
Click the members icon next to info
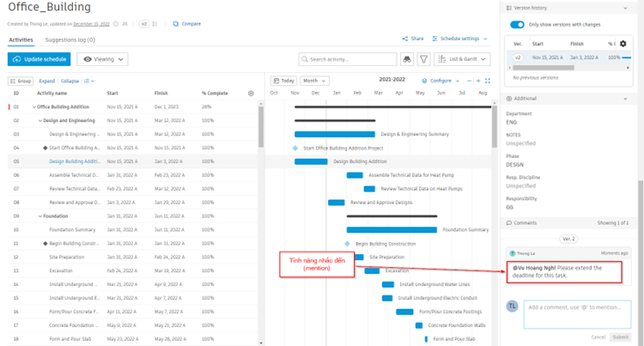click(125, 23)
